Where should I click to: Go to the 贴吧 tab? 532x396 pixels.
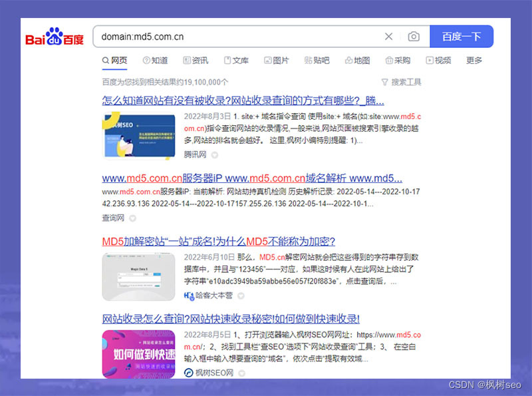point(317,61)
